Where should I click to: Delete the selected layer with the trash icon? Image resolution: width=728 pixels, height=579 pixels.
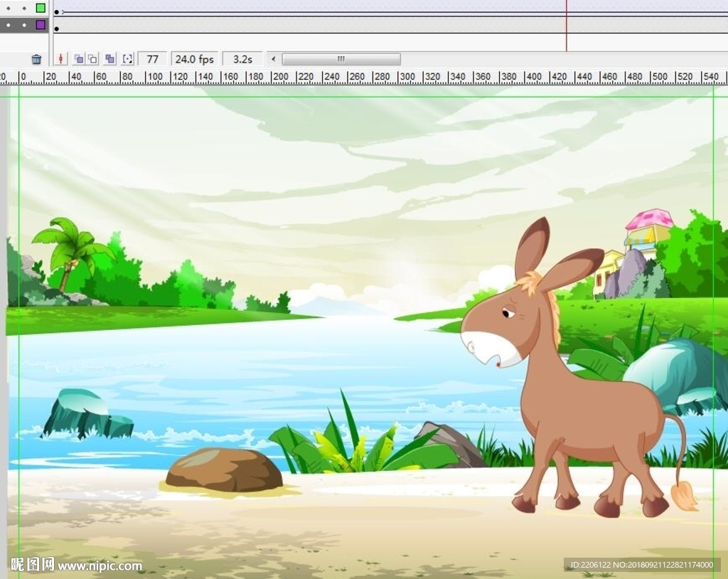(x=36, y=59)
